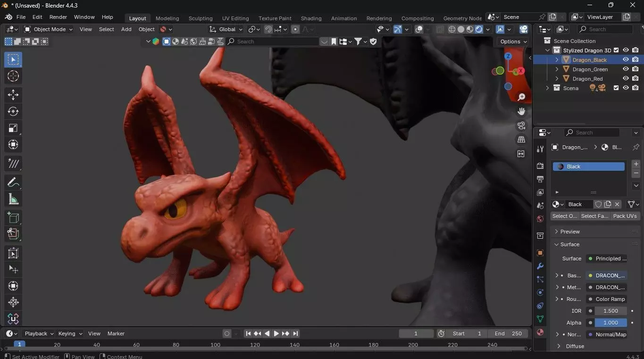Pick the Annotate pencil tool

click(x=13, y=182)
